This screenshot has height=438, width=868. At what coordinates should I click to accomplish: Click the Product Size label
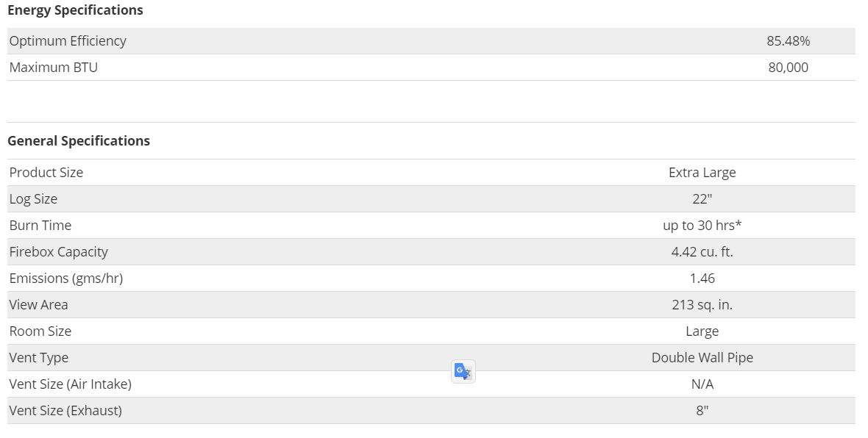[46, 173]
